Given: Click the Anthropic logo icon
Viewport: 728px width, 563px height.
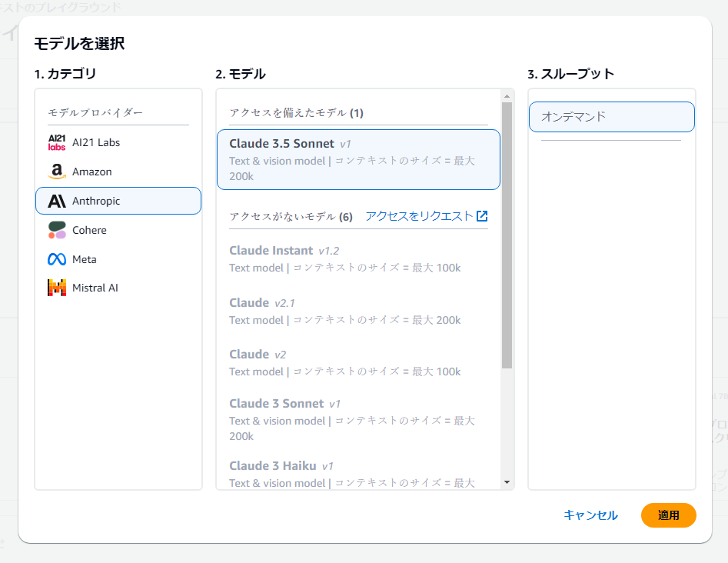Looking at the screenshot, I should pyautogui.click(x=57, y=201).
